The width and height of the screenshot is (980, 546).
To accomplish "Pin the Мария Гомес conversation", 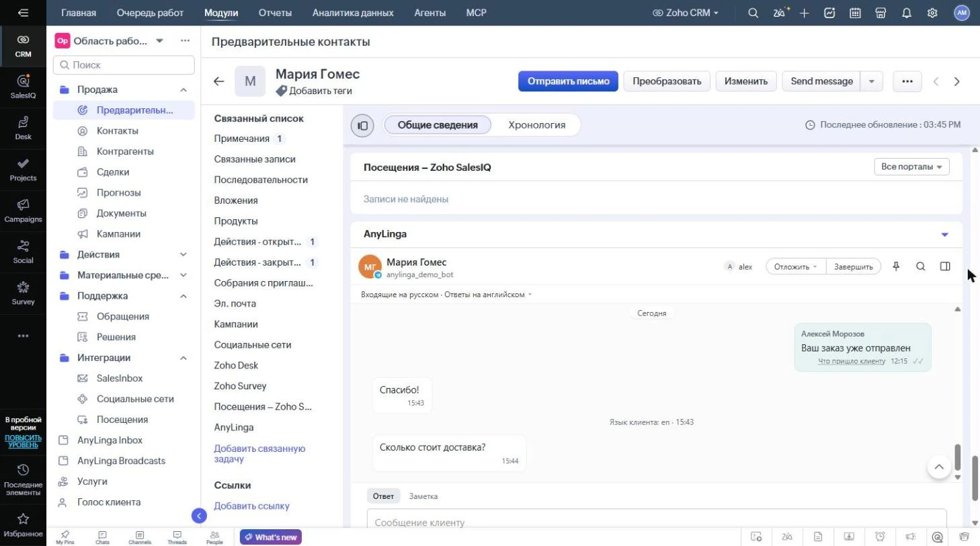I will [896, 266].
